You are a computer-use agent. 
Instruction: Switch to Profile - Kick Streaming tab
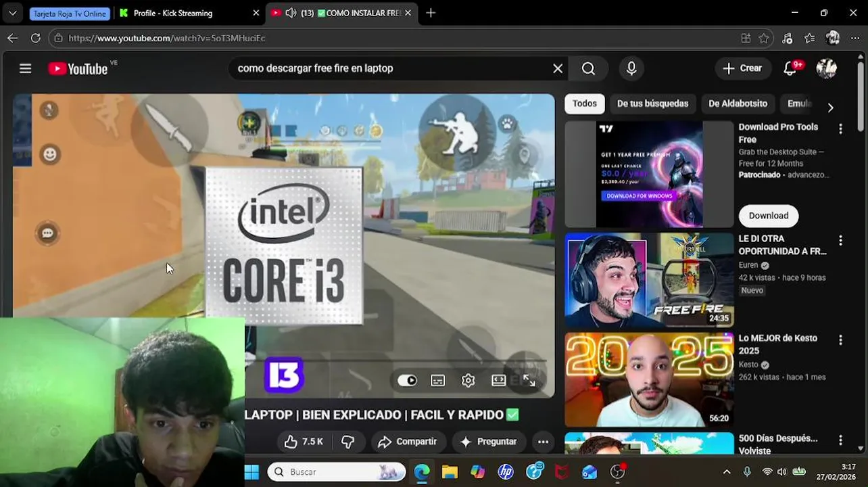pyautogui.click(x=189, y=13)
